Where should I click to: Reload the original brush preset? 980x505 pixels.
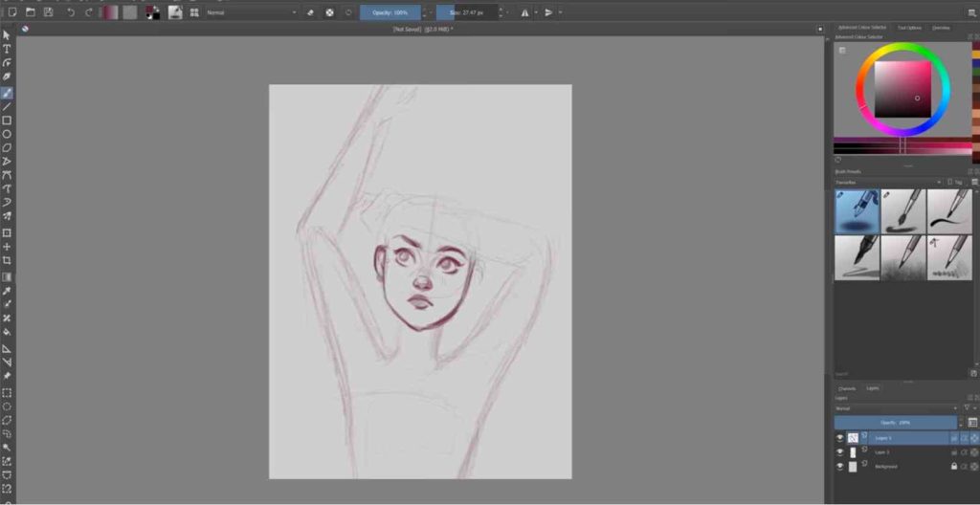pyautogui.click(x=348, y=11)
